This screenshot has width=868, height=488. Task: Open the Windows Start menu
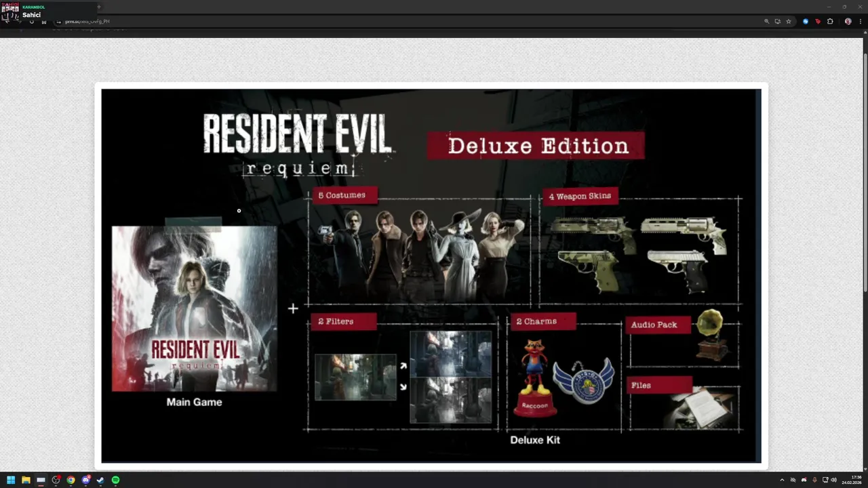click(11, 480)
